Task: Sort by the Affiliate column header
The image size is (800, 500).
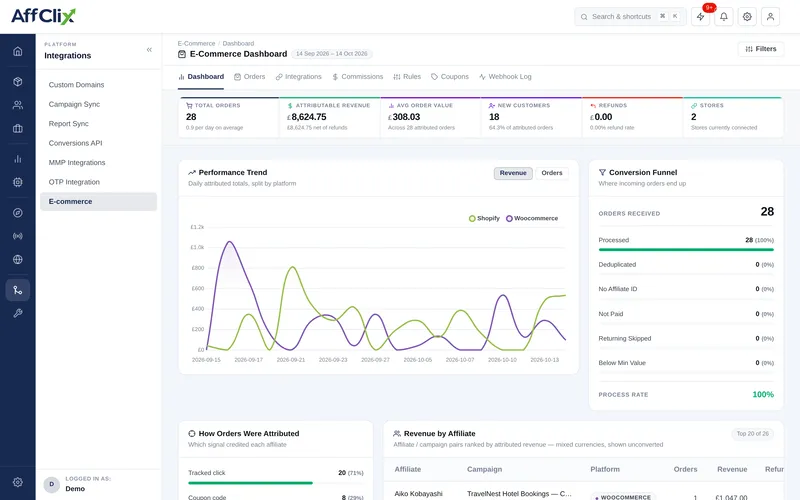Action: coord(408,469)
